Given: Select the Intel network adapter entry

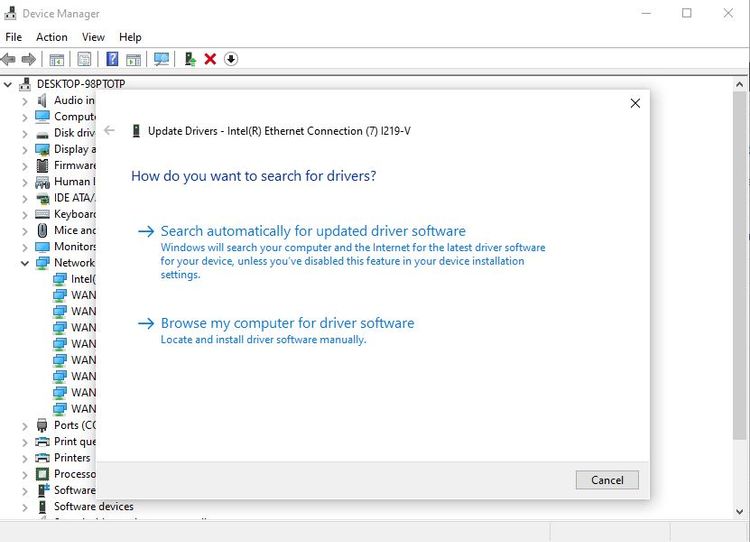Looking at the screenshot, I should (83, 279).
